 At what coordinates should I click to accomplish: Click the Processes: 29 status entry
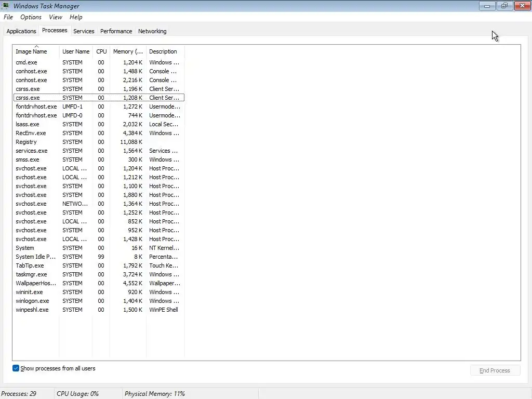(19, 394)
